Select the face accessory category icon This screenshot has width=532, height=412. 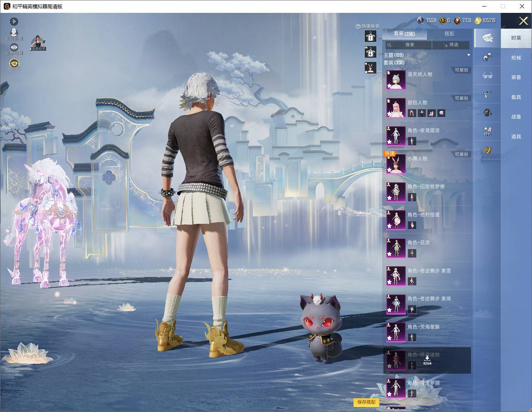(487, 94)
